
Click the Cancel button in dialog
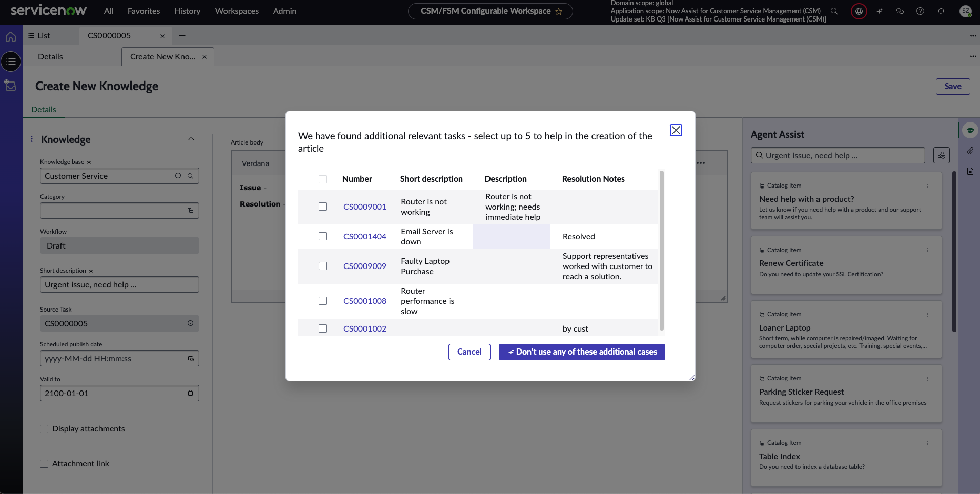[x=469, y=352]
